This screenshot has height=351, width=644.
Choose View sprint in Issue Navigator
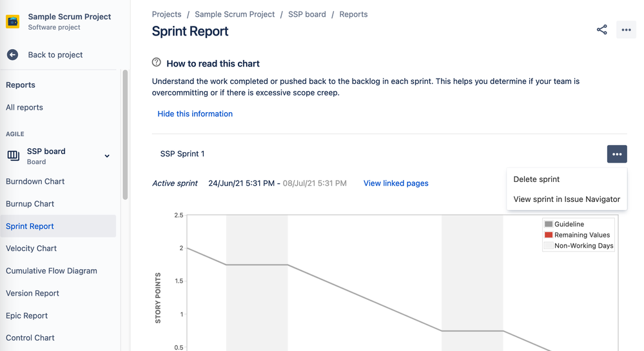coord(567,199)
